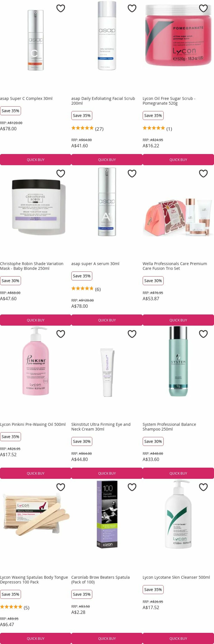Favorite the Lycon Pinkini Pre-Waxing Oil
The height and width of the screenshot is (644, 214).
pos(61,334)
